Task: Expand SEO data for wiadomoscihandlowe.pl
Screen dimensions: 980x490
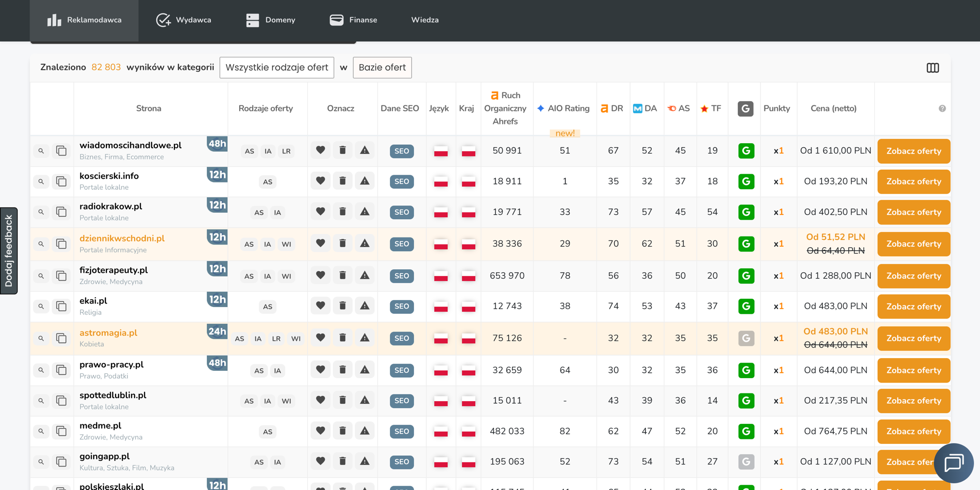Action: (x=402, y=151)
